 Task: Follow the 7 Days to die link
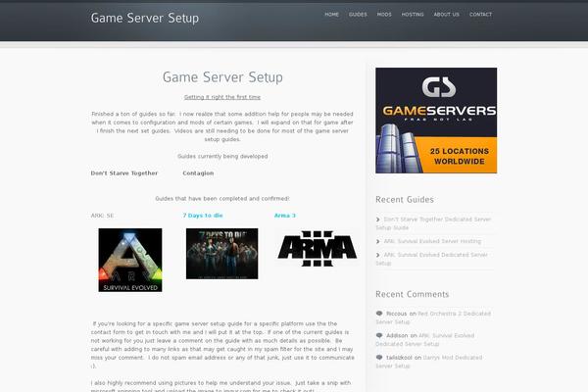(x=203, y=216)
